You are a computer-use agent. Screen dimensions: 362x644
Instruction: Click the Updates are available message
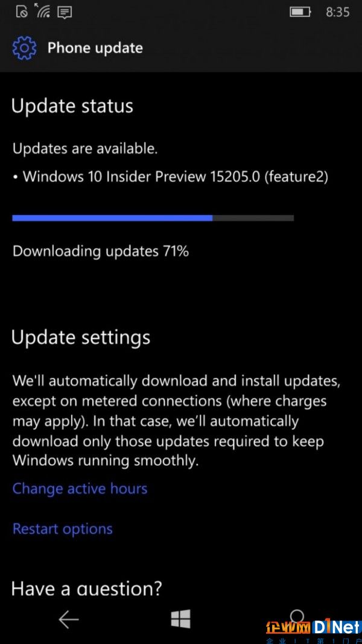pos(85,149)
